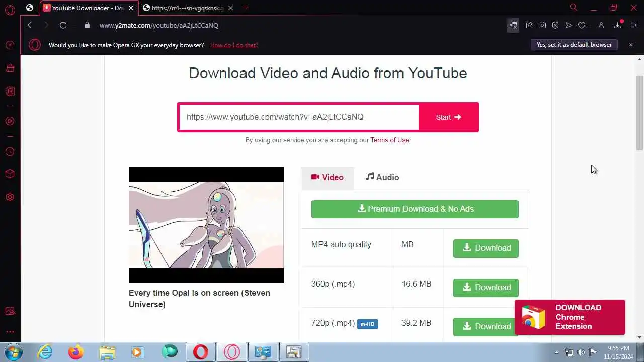Select the Video tab

coord(328,177)
